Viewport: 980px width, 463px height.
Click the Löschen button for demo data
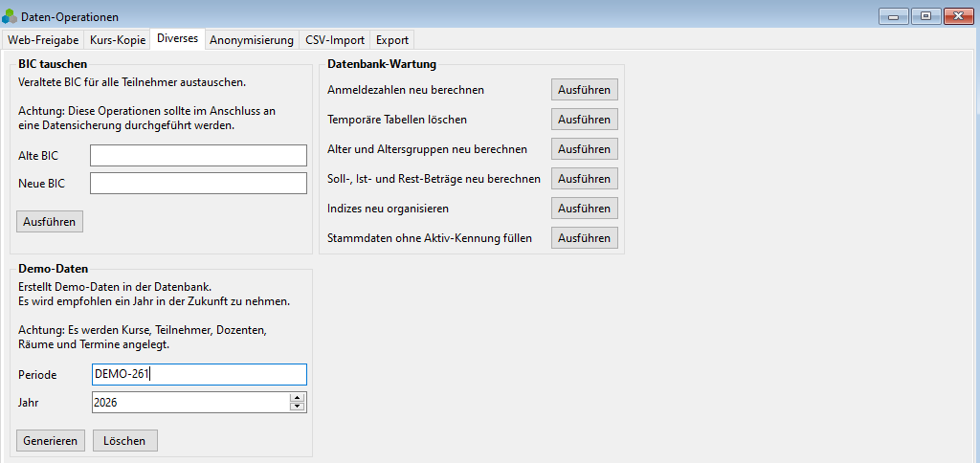125,440
